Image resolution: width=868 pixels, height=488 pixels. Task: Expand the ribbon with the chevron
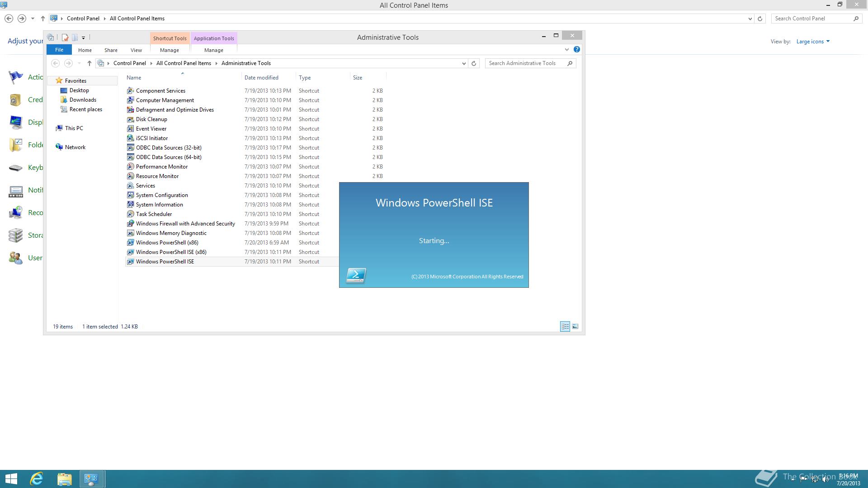[566, 50]
